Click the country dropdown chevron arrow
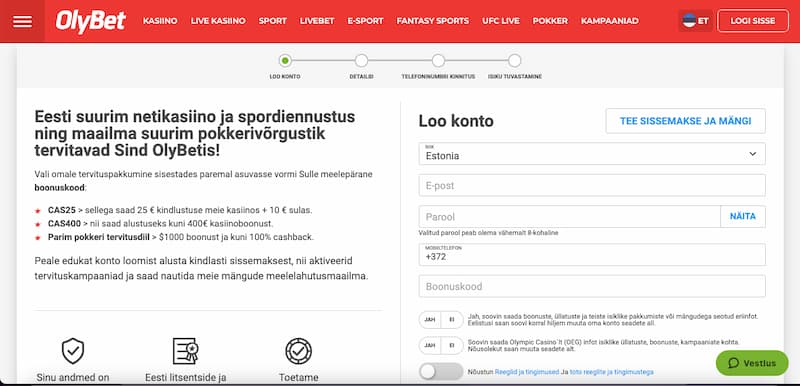The image size is (800, 386). (x=753, y=154)
